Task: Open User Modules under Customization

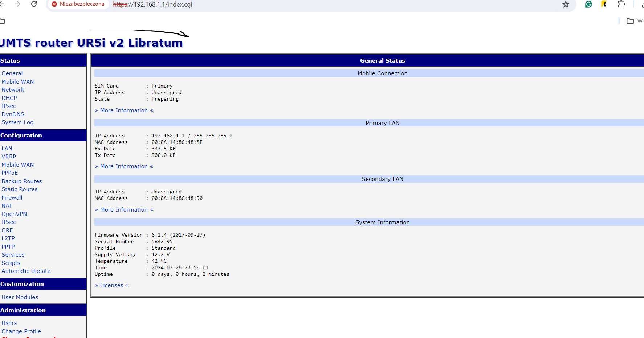Action: pos(20,297)
